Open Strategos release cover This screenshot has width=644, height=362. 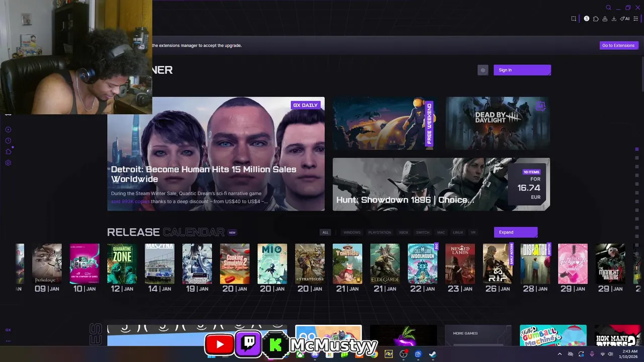coord(310,263)
